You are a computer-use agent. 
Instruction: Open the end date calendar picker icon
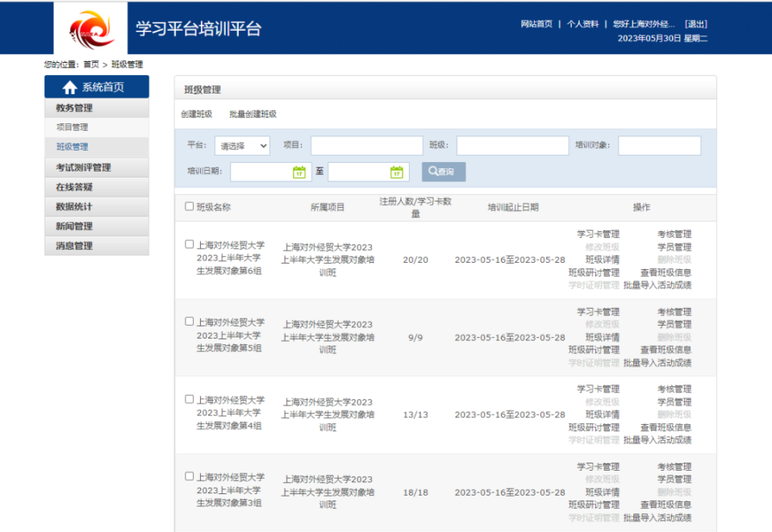click(x=396, y=172)
